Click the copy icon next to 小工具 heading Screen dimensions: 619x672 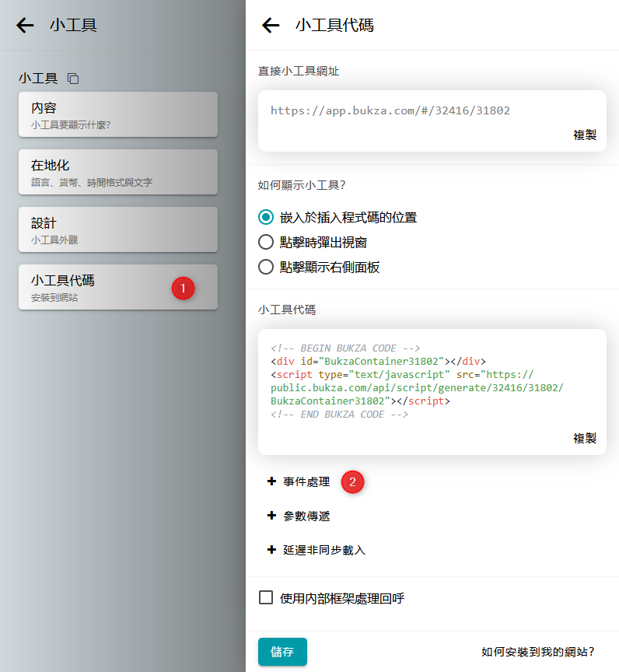(x=73, y=79)
